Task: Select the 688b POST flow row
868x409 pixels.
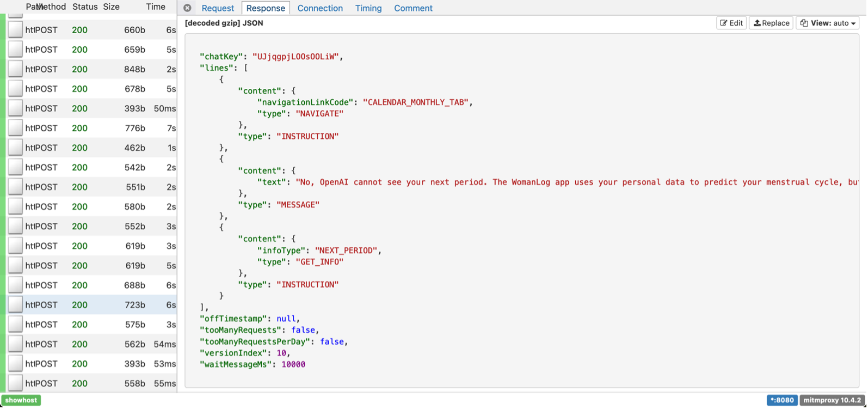Action: click(93, 285)
